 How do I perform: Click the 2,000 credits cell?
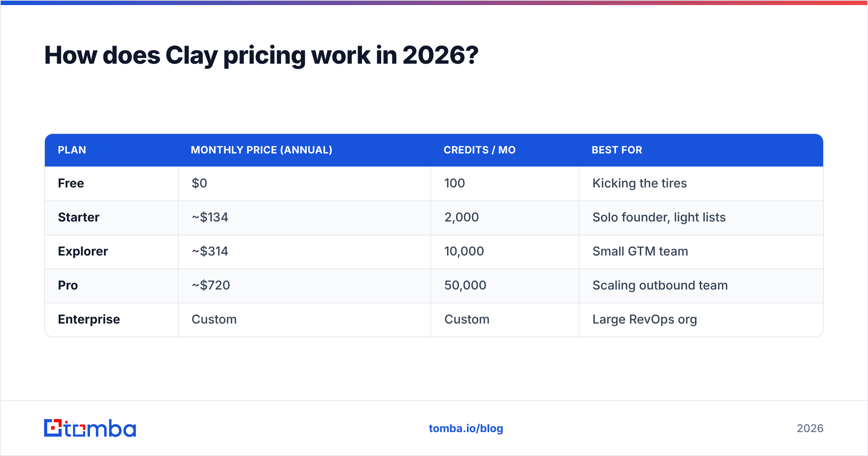tap(505, 218)
